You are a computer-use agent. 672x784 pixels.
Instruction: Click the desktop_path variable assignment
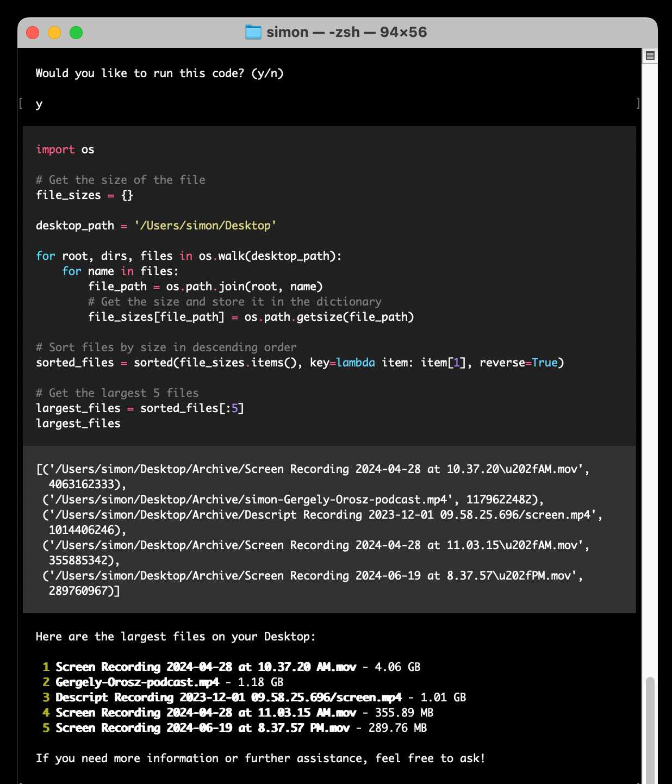156,225
